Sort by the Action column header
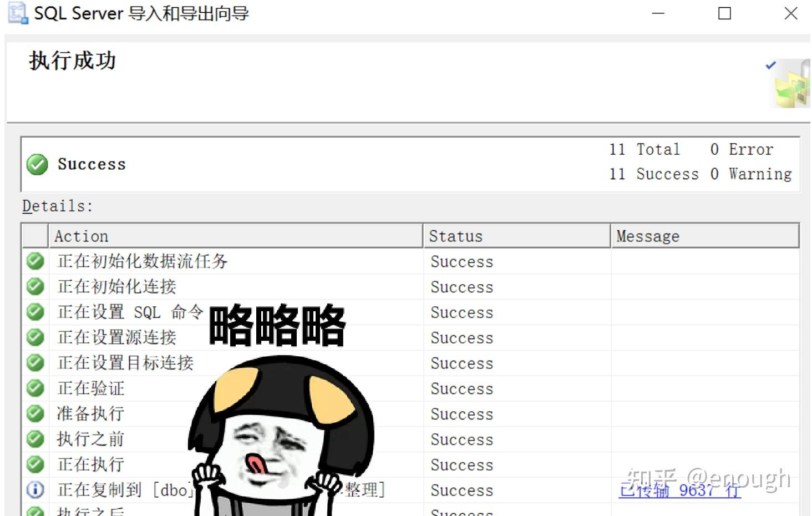This screenshot has height=516, width=812. coord(236,236)
